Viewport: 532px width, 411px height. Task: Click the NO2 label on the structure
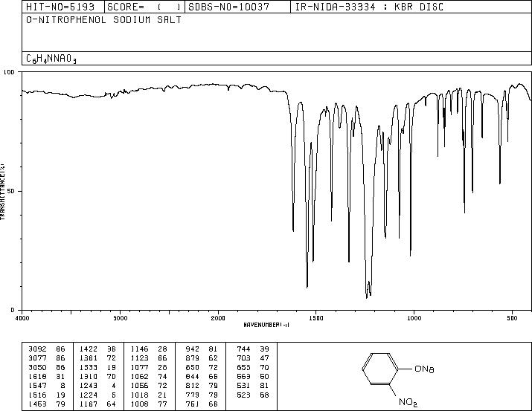[408, 402]
